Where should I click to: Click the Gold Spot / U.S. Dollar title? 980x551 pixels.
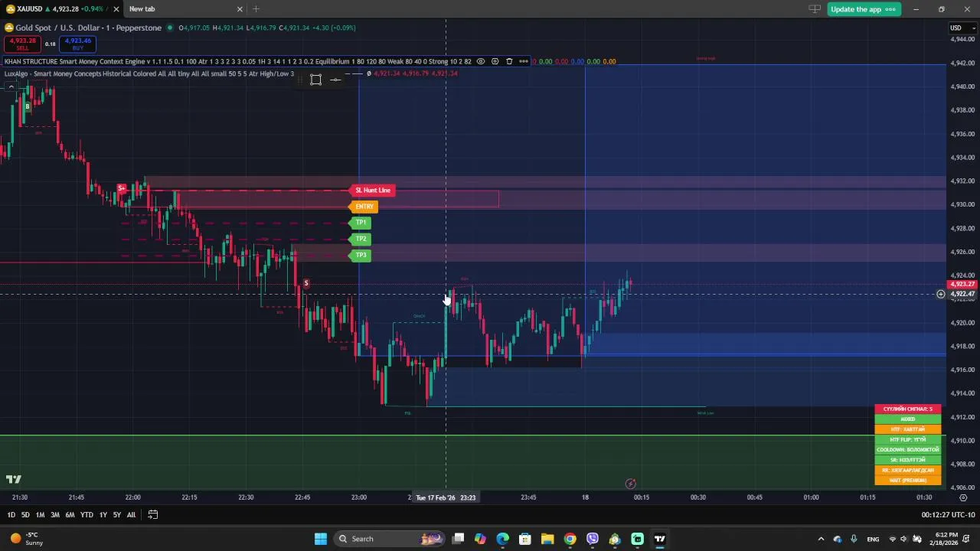pyautogui.click(x=88, y=28)
